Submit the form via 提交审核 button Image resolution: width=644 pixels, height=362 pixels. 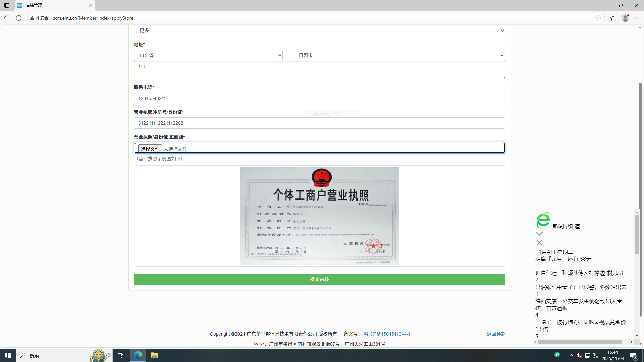[x=319, y=279]
